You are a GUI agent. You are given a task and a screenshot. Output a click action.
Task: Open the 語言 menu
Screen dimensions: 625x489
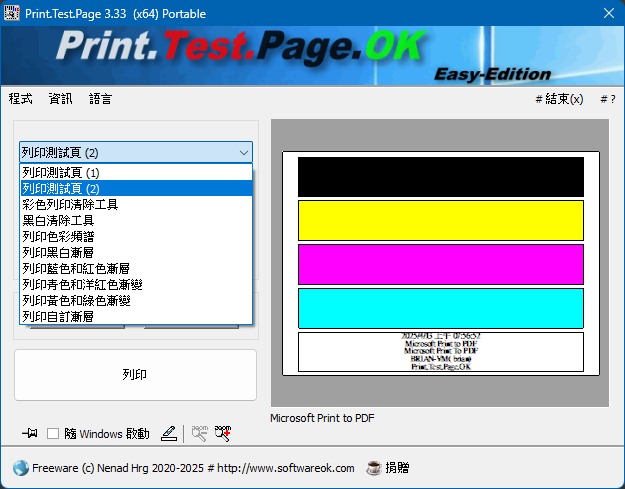click(100, 99)
